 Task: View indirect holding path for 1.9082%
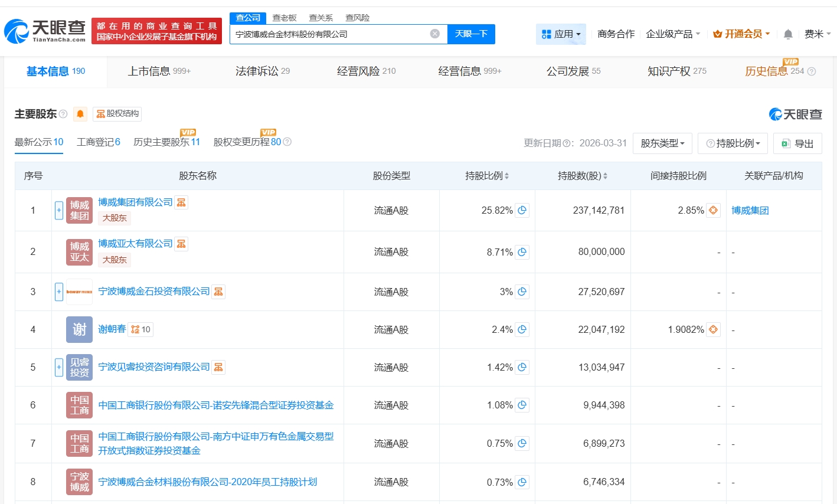pyautogui.click(x=713, y=329)
